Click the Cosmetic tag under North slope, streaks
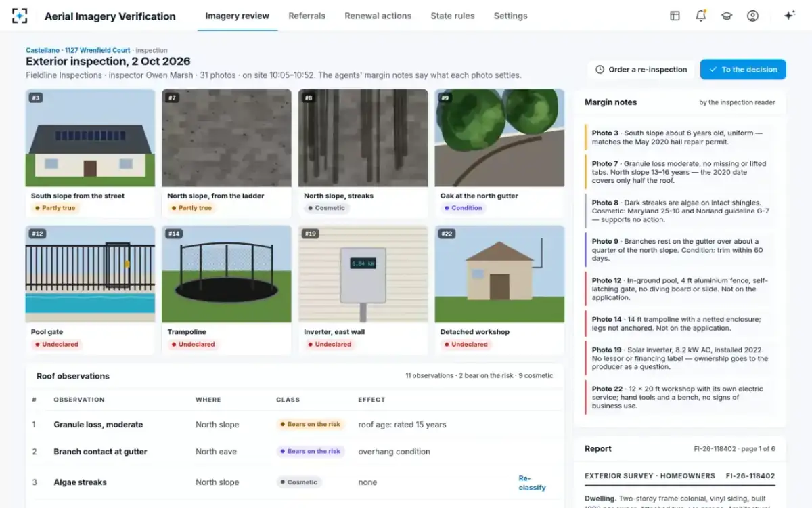The width and height of the screenshot is (812, 508). click(326, 208)
